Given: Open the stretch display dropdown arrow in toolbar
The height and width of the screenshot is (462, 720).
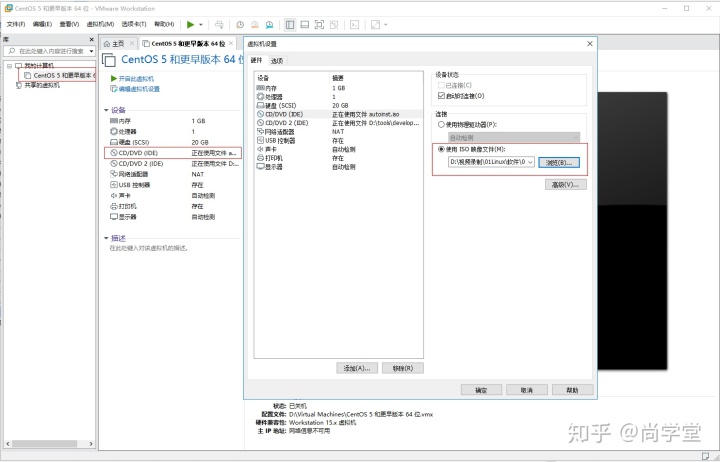Looking at the screenshot, I should tap(386, 25).
